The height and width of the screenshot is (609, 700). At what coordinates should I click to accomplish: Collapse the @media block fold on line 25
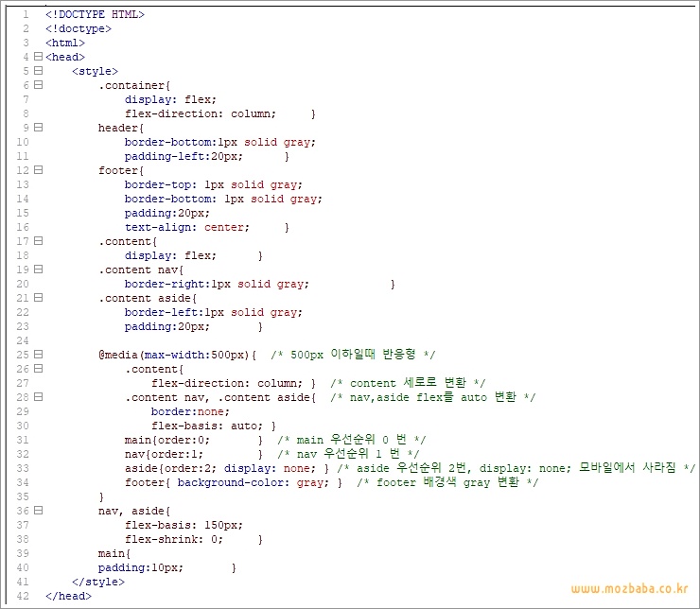point(39,354)
